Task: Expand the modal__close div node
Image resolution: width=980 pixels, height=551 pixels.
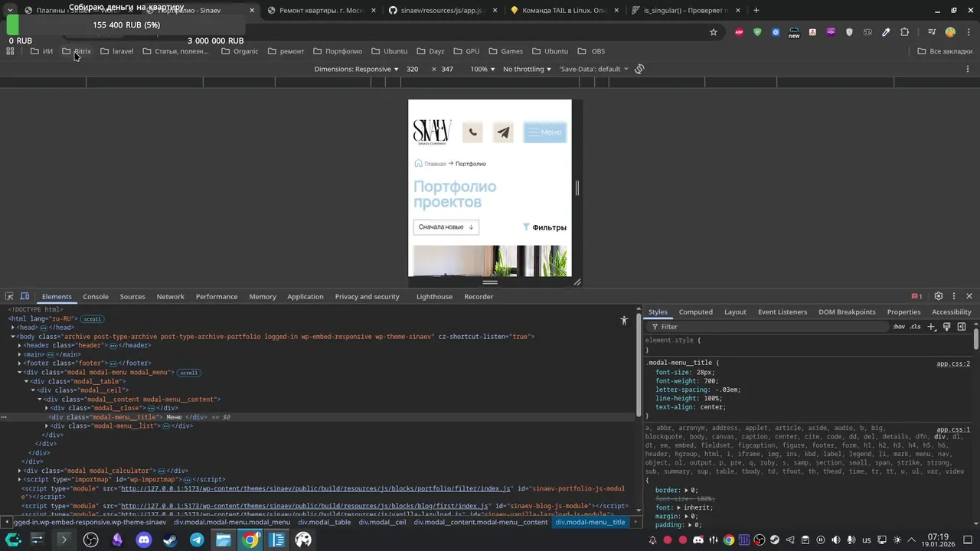Action: 47,408
